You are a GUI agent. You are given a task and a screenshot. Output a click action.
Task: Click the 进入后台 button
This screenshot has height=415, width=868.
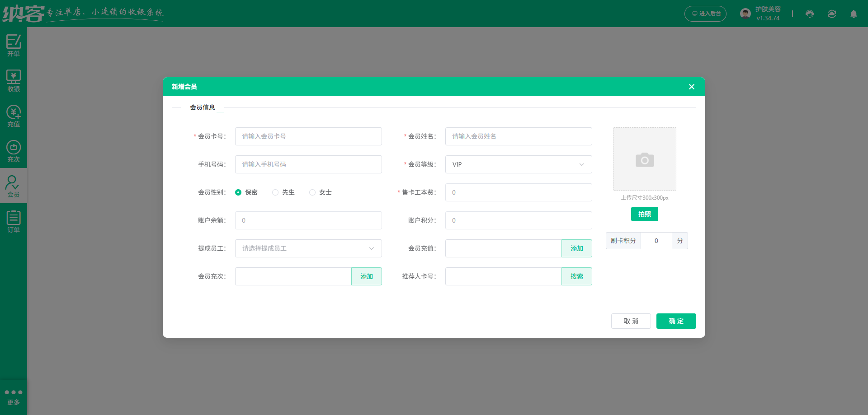pos(705,14)
